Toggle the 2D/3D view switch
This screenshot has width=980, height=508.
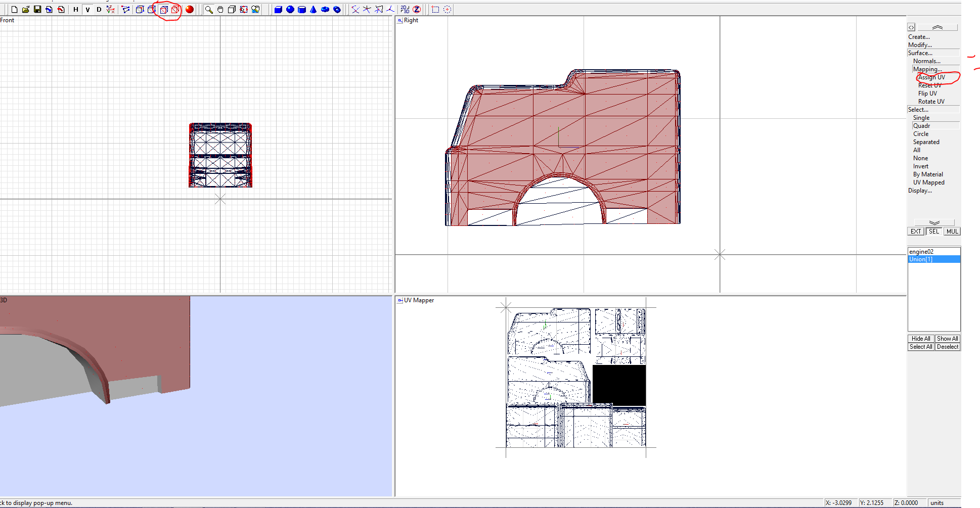pos(404,9)
